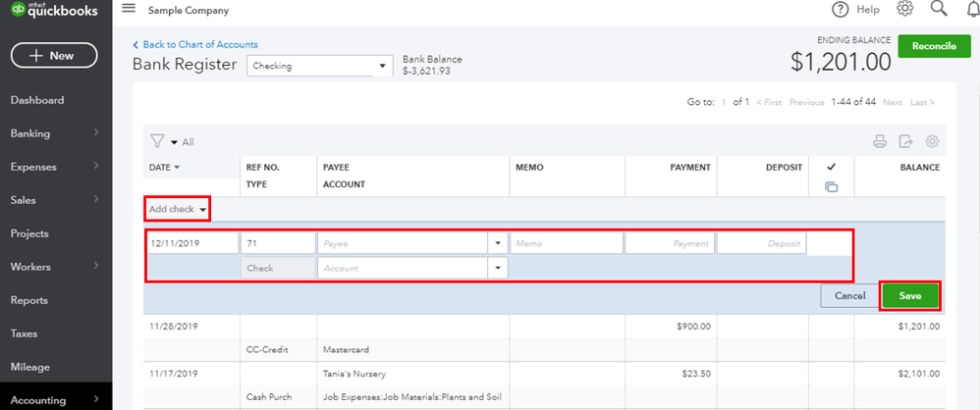Expand the Sales sidebar submenu

(x=96, y=199)
